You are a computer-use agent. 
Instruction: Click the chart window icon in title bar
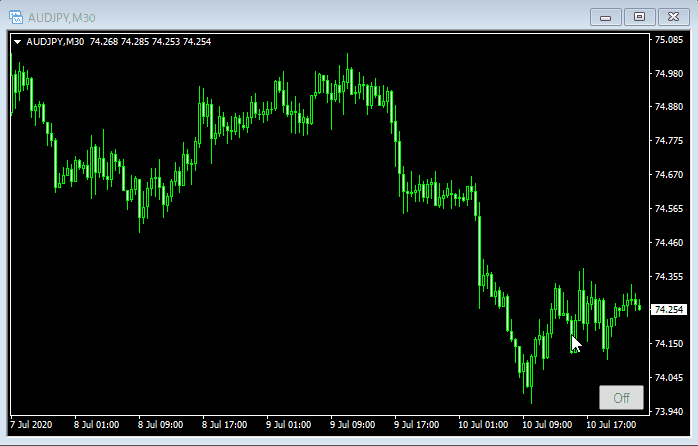(16, 17)
